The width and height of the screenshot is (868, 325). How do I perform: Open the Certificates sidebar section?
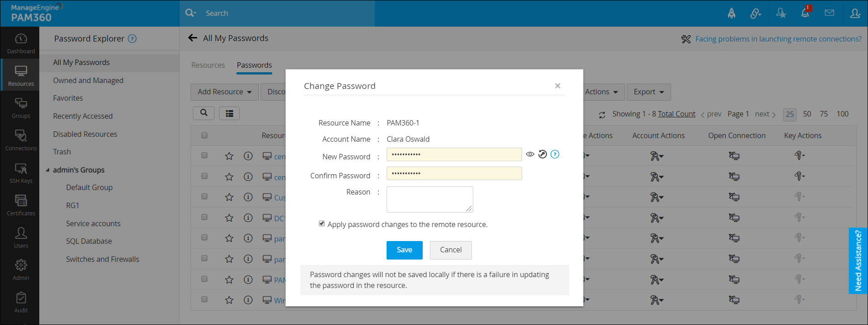coord(21,205)
